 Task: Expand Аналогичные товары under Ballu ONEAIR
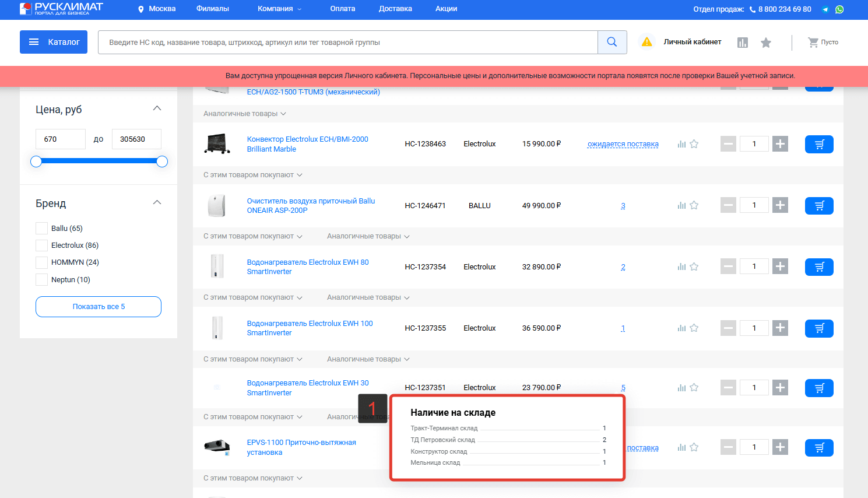point(368,236)
